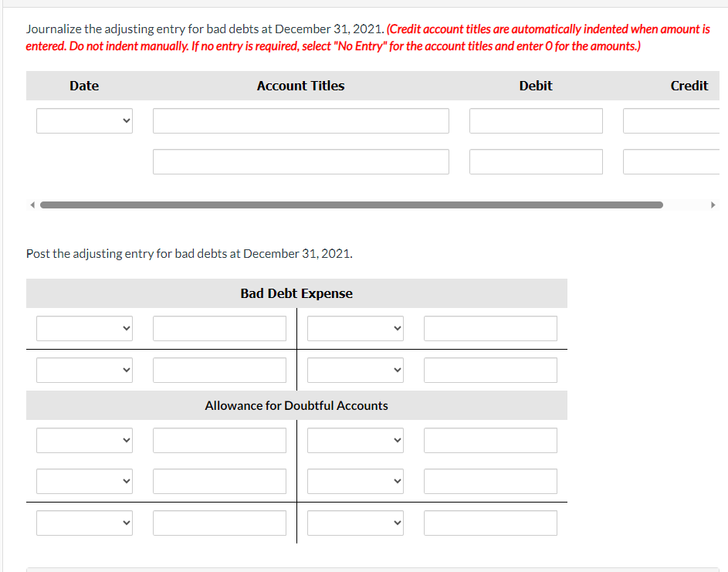
Task: Click the second Account Titles input field
Action: pos(300,161)
